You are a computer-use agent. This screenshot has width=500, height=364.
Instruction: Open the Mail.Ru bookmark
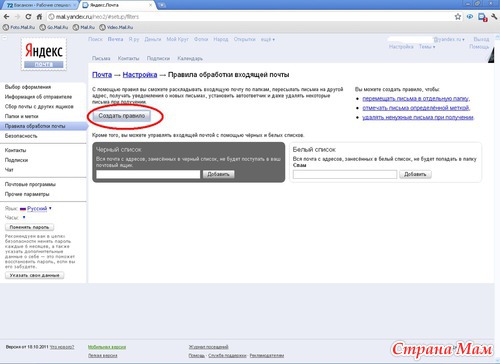click(84, 27)
